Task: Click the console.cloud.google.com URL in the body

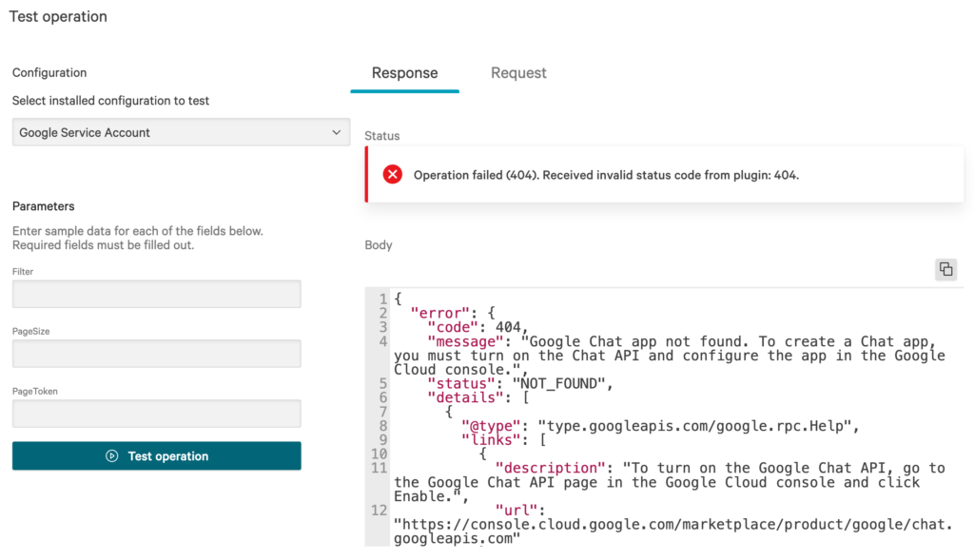Action: [x=673, y=531]
